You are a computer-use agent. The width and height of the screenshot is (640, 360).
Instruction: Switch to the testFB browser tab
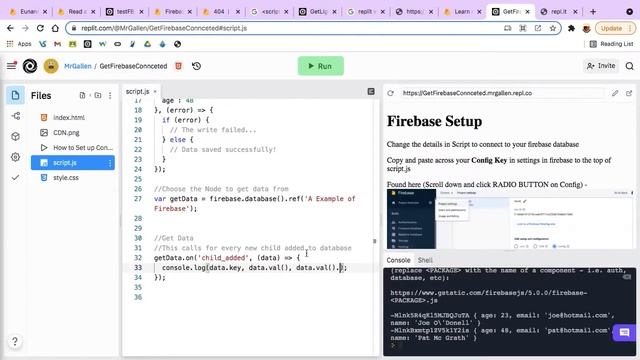pyautogui.click(x=124, y=12)
